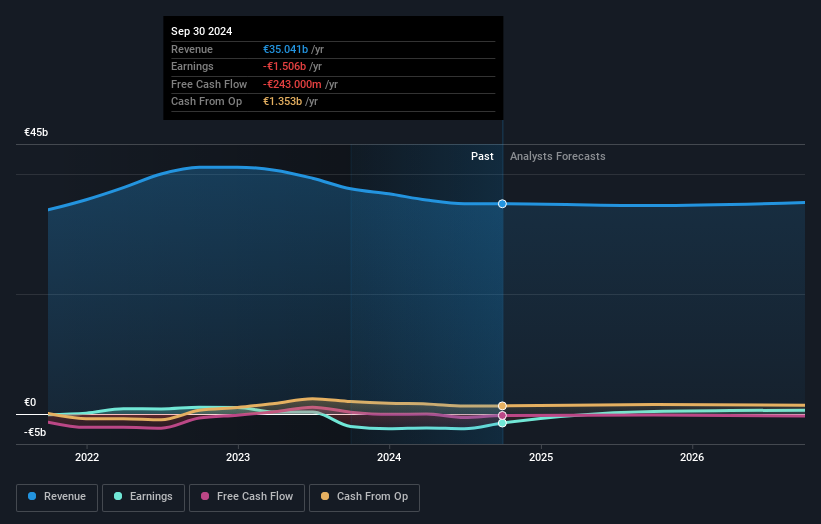
Task: Toggle the Revenue legend button
Action: coord(57,497)
